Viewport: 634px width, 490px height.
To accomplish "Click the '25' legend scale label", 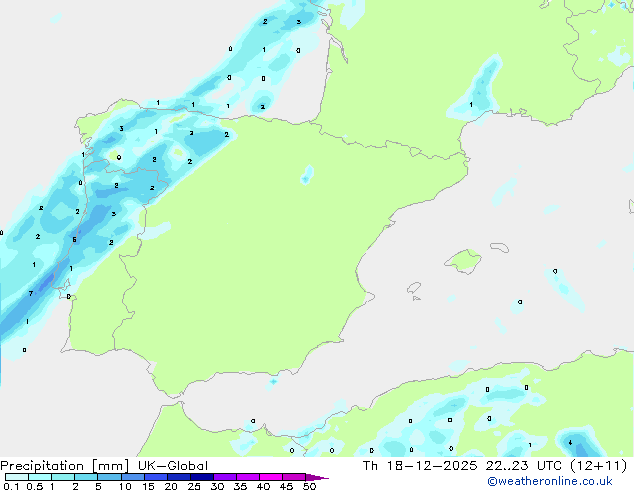I will tap(194, 486).
